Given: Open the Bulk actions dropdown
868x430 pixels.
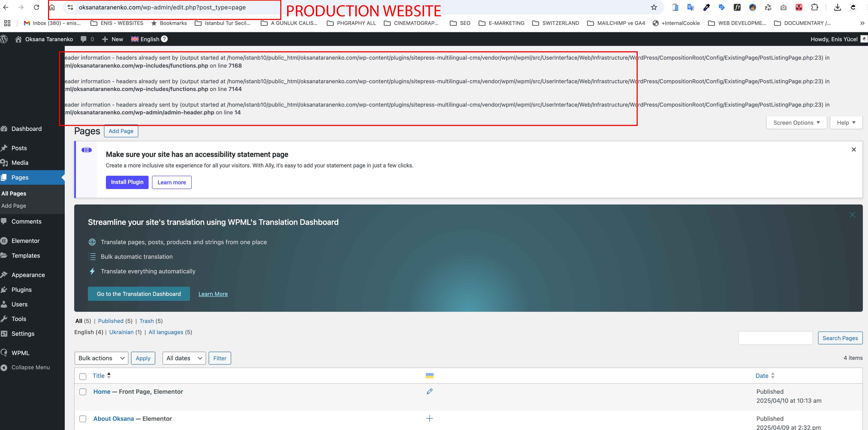Looking at the screenshot, I should tap(101, 358).
